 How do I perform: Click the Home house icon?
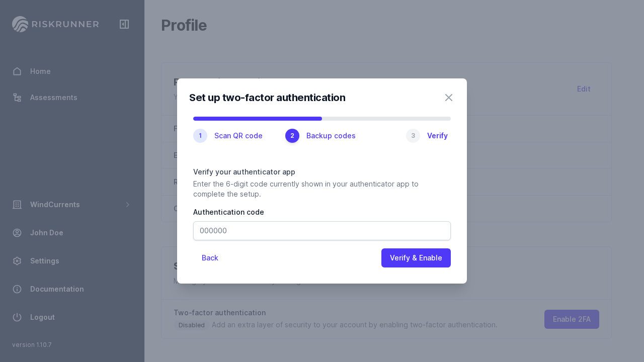click(17, 71)
